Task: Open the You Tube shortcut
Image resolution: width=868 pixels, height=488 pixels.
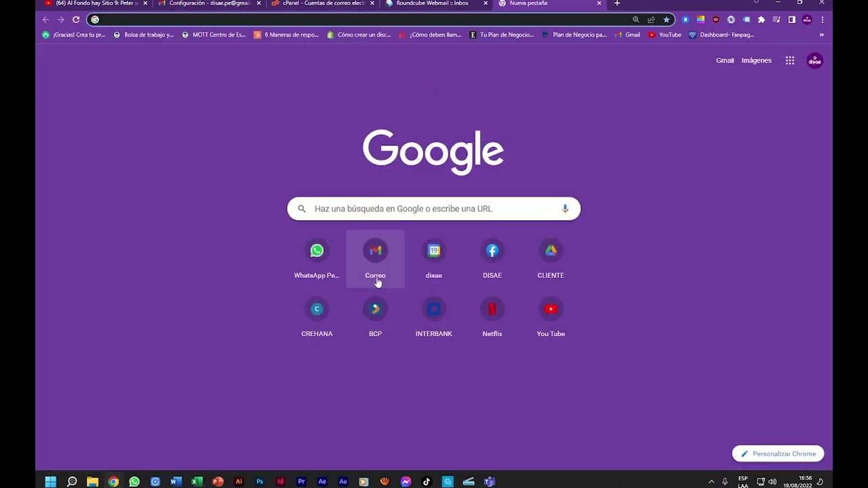Action: click(551, 317)
